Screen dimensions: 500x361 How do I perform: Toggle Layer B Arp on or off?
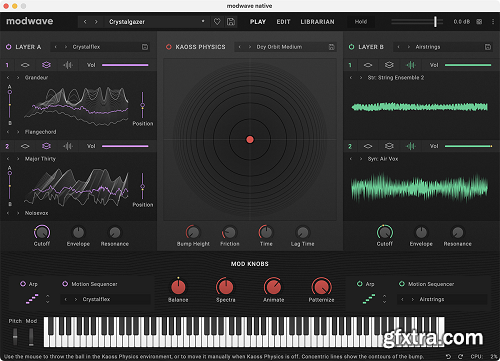[359, 284]
